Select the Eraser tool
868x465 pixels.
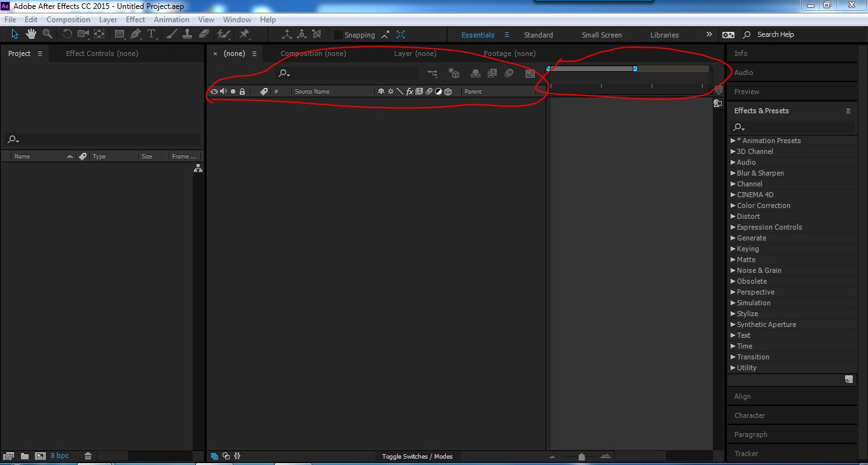[x=204, y=34]
